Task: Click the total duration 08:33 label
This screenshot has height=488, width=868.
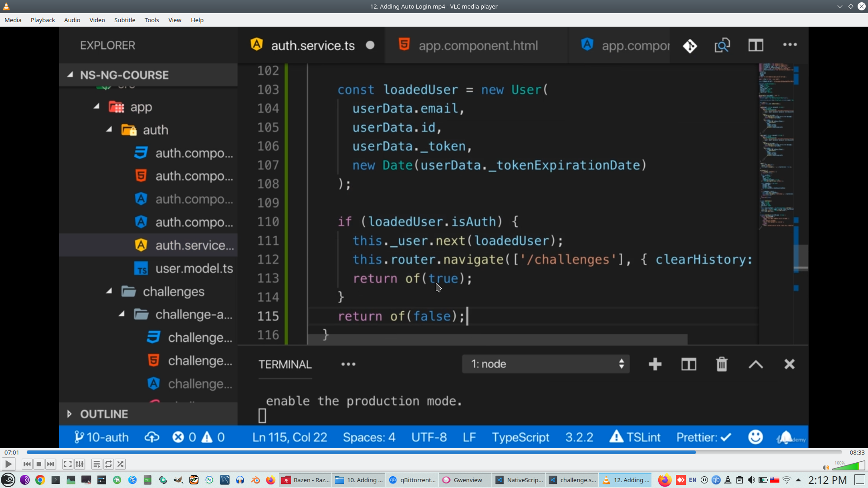Action: pos(857,452)
